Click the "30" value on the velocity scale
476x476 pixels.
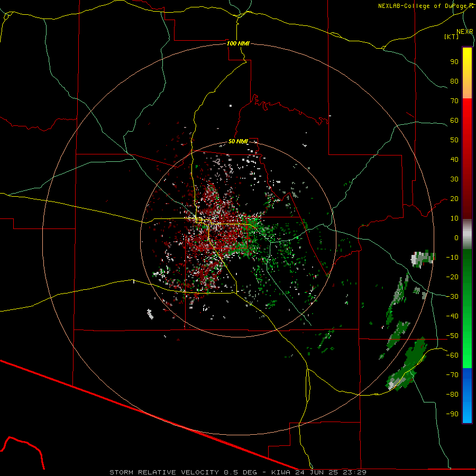tap(454, 179)
